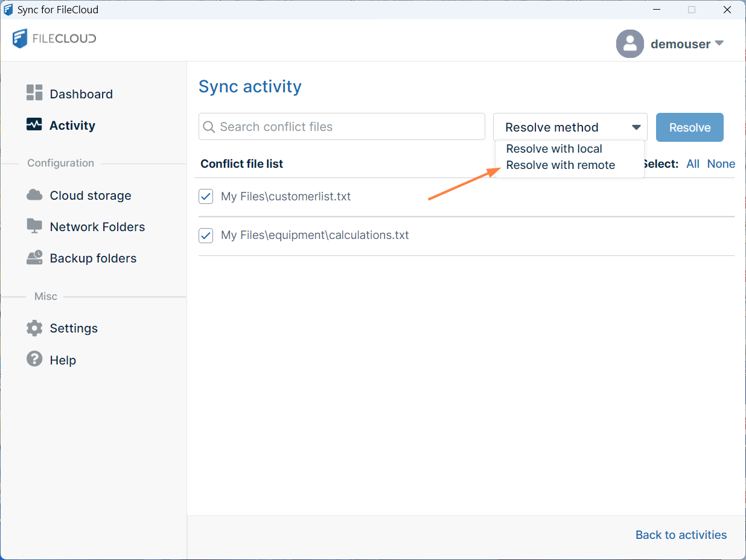Uncheck the customerlist.txt checkbox
Screen dimensions: 746x560
(x=206, y=197)
